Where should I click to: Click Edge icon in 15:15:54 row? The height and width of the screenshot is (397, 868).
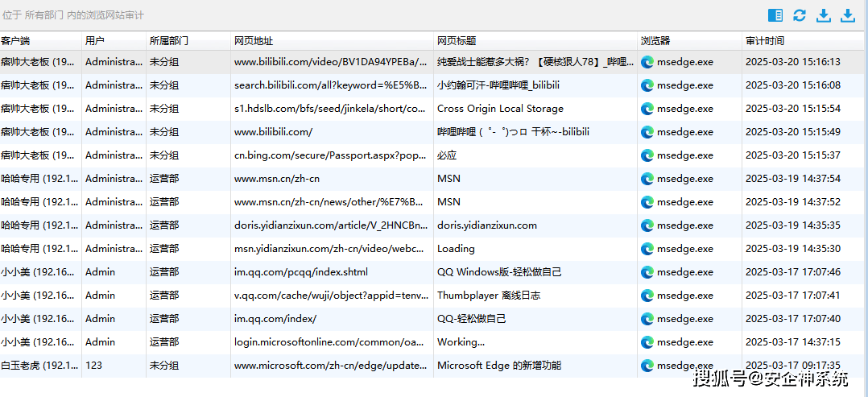(x=647, y=109)
